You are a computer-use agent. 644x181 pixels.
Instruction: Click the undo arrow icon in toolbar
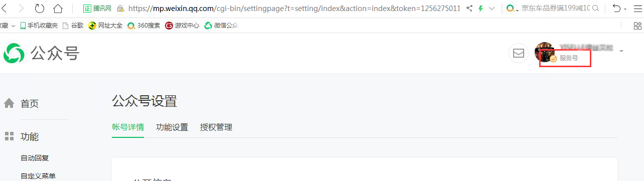point(617,9)
